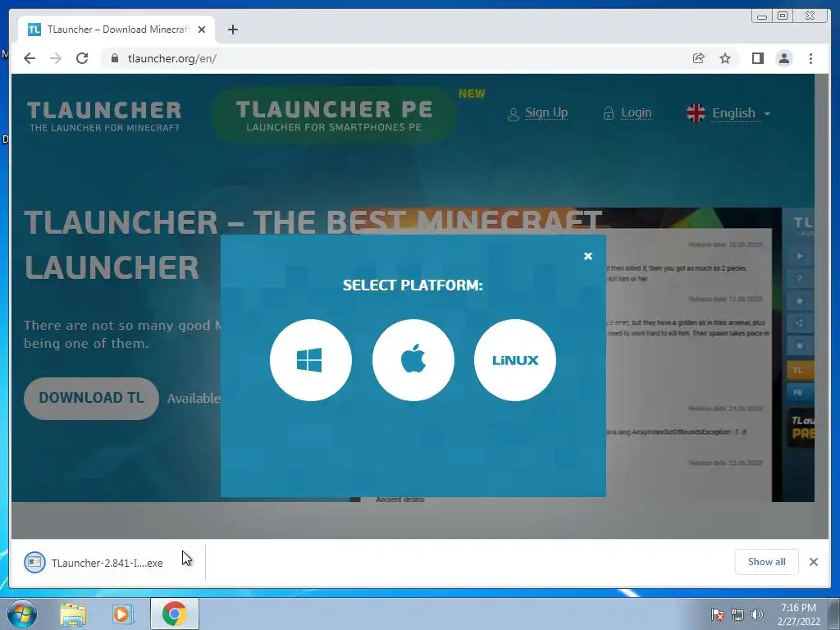Screen dimensions: 840x630
Task: Open the Chrome side panel
Action: (757, 58)
